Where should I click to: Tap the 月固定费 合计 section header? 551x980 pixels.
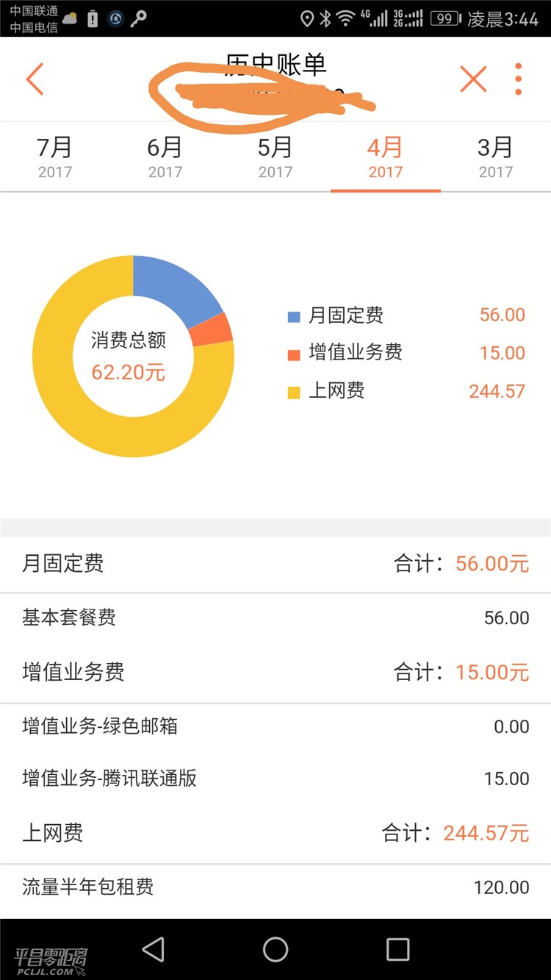click(275, 564)
